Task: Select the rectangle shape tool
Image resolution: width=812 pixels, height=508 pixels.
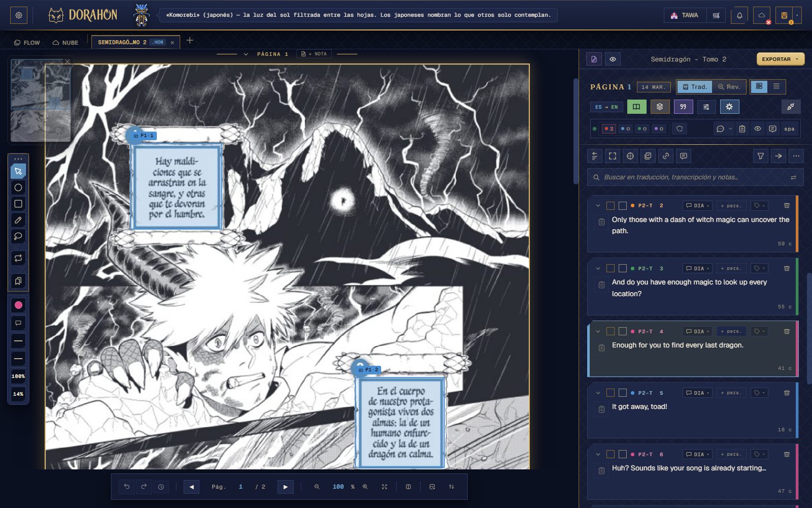Action: (18, 204)
